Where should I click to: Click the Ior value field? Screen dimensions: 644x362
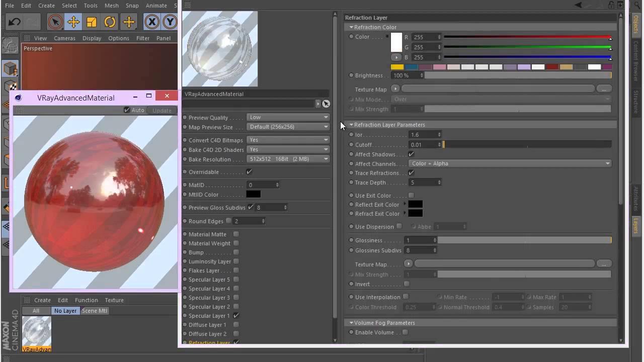(x=423, y=135)
